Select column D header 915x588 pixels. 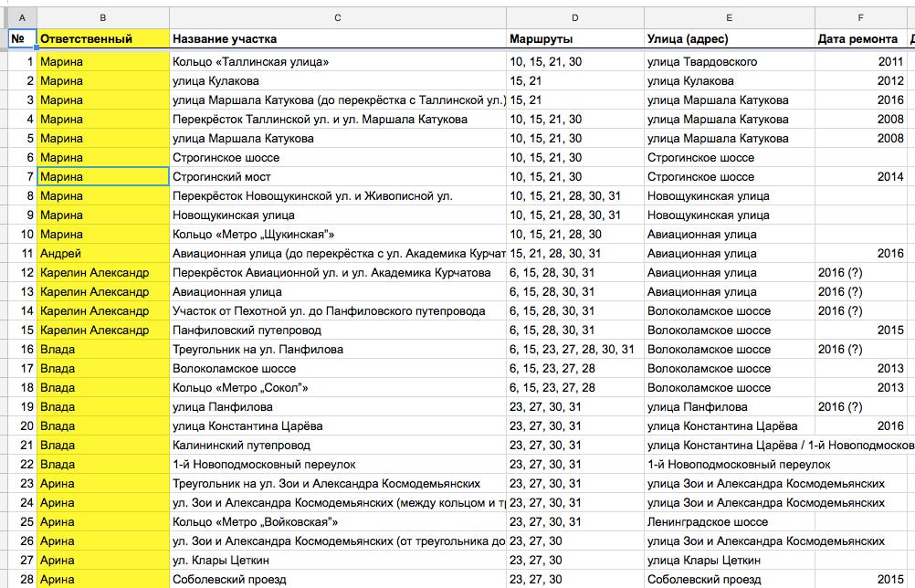pos(574,18)
